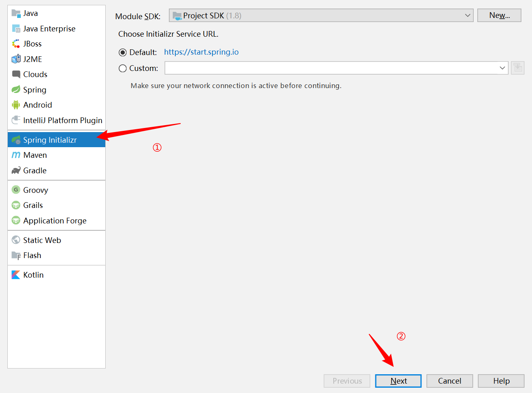Click the Cancel button
Viewport: 532px width, 393px height.
point(450,381)
